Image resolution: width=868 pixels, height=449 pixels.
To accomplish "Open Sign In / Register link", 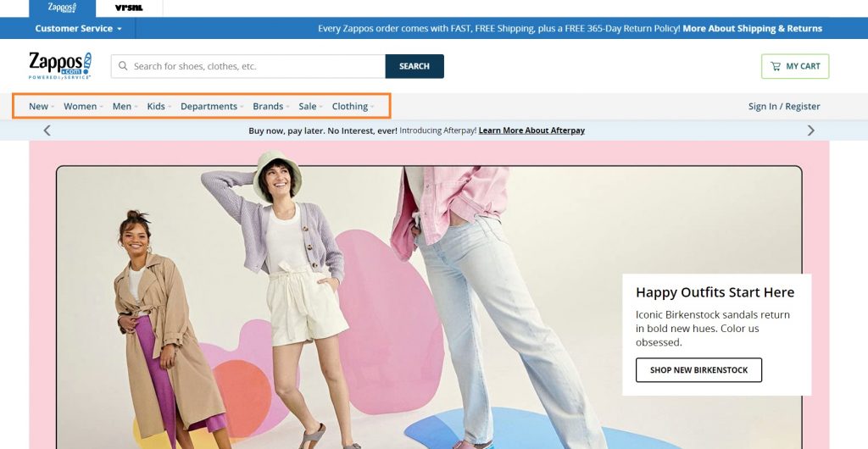I will [x=784, y=107].
